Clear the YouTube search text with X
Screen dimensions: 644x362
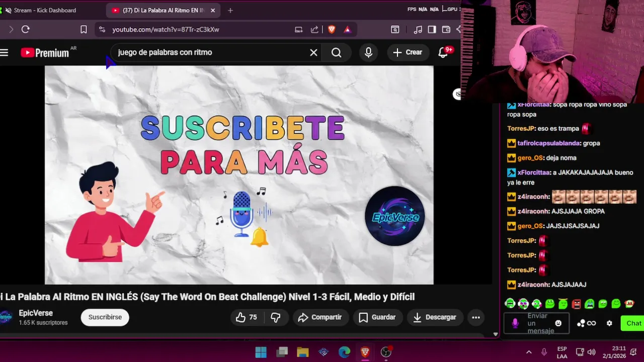(313, 52)
